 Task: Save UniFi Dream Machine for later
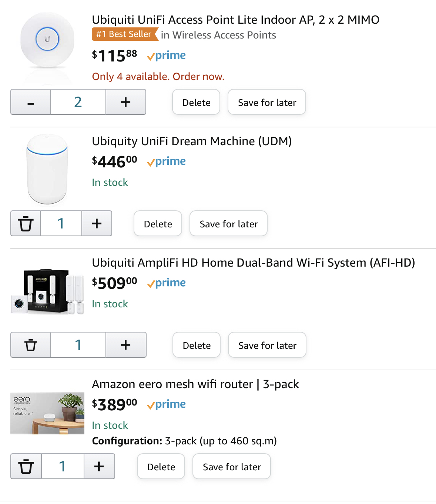(x=228, y=224)
